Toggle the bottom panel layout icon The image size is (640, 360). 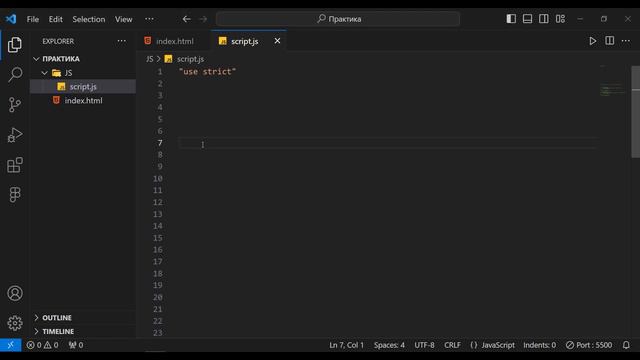pyautogui.click(x=527, y=19)
